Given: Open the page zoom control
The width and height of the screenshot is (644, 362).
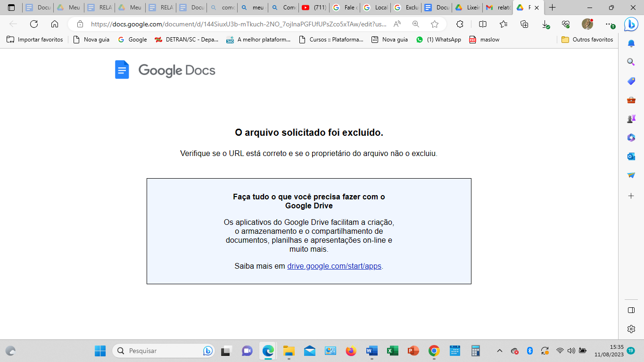Looking at the screenshot, I should pyautogui.click(x=415, y=24).
